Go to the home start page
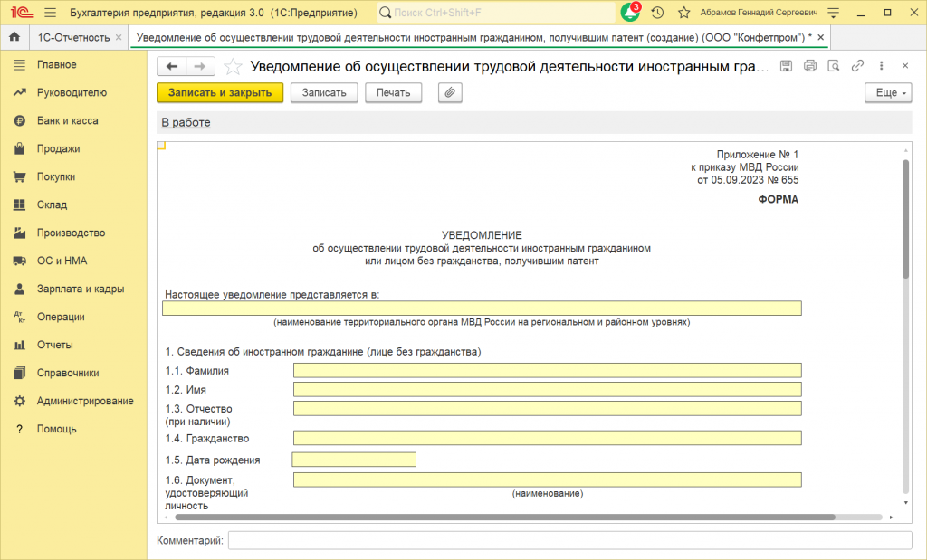The height and width of the screenshot is (560, 927). coord(14,37)
